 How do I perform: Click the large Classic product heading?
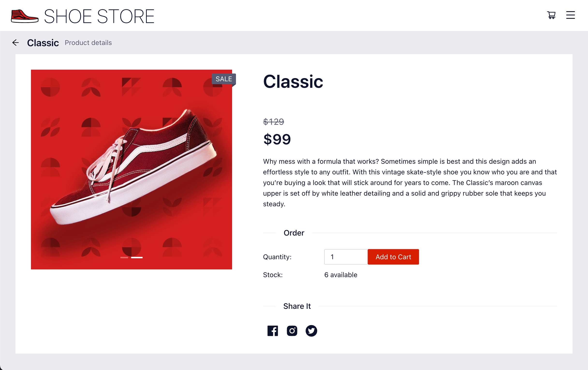pyautogui.click(x=293, y=81)
